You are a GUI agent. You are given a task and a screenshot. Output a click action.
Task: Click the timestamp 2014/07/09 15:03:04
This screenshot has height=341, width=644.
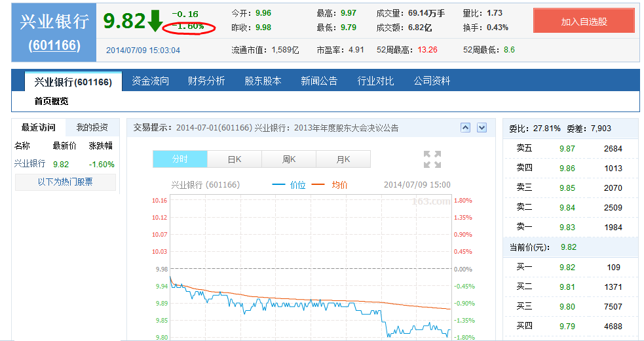click(x=143, y=50)
